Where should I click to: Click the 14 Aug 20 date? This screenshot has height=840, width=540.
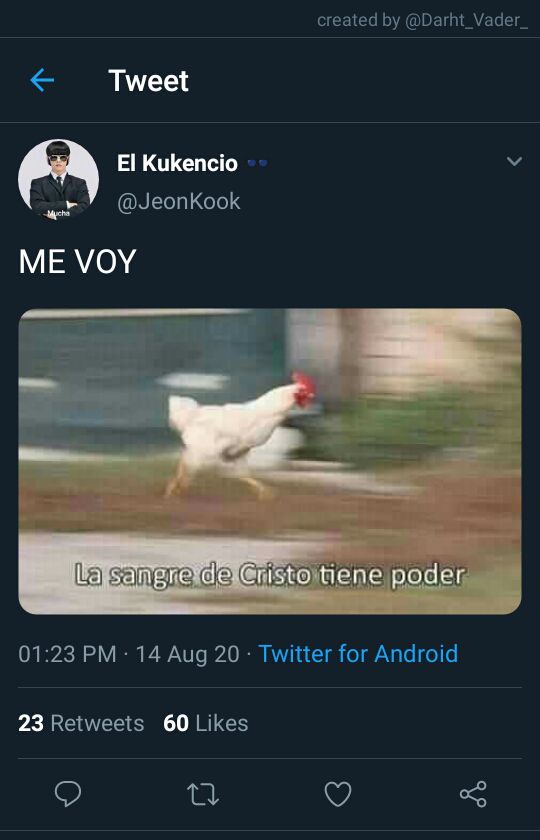(x=188, y=654)
